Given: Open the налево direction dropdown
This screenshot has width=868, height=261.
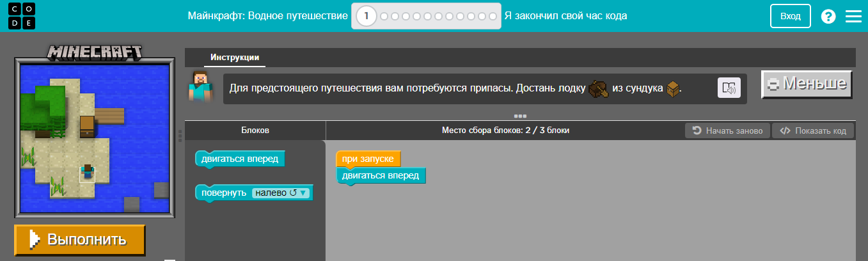Looking at the screenshot, I should 281,193.
